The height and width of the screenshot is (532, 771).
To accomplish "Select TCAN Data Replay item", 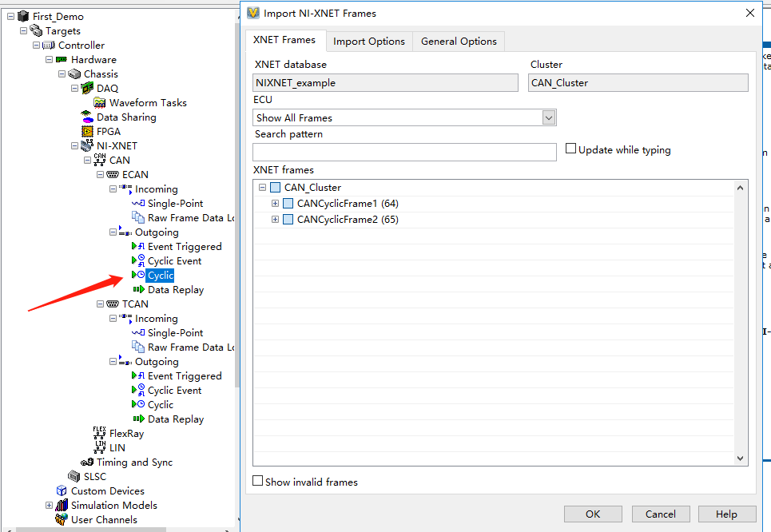I will pos(176,419).
